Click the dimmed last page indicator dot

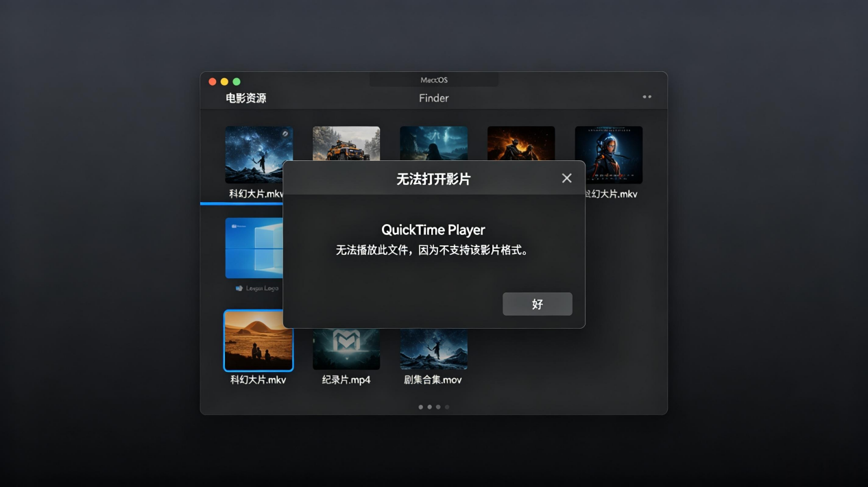click(447, 407)
